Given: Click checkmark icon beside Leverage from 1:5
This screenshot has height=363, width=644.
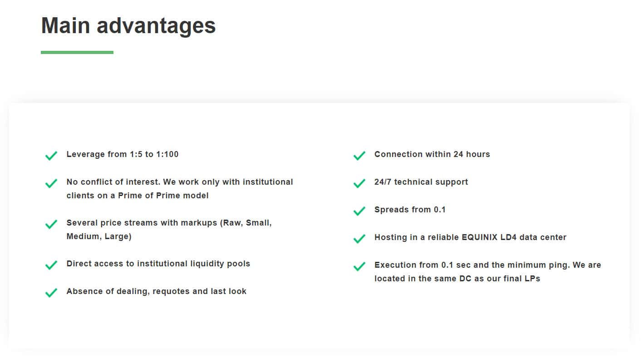Looking at the screenshot, I should 51,156.
